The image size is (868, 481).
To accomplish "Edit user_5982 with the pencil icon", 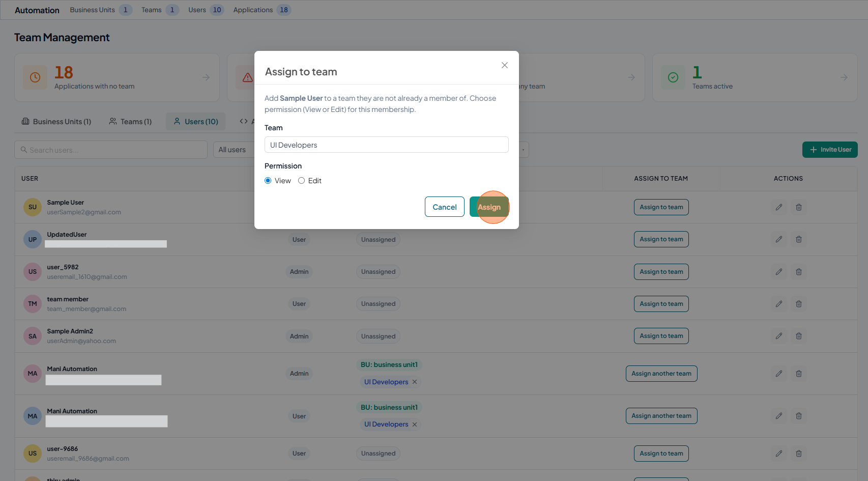I will [x=779, y=272].
